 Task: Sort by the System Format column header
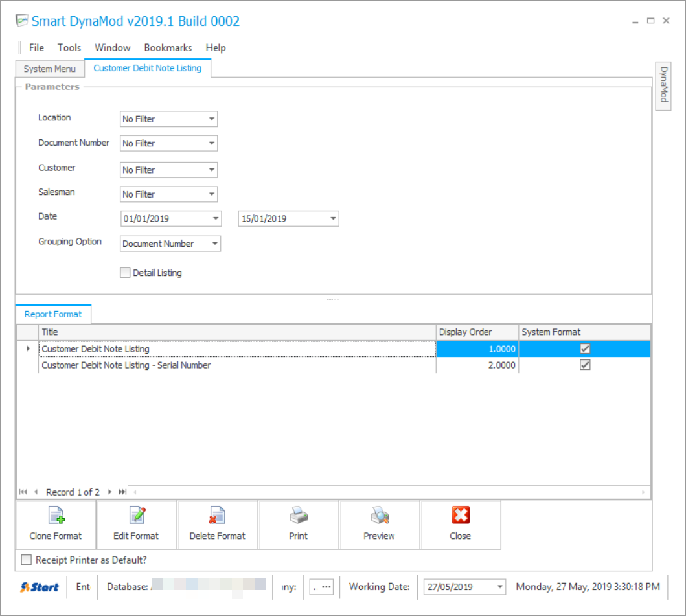pyautogui.click(x=584, y=332)
